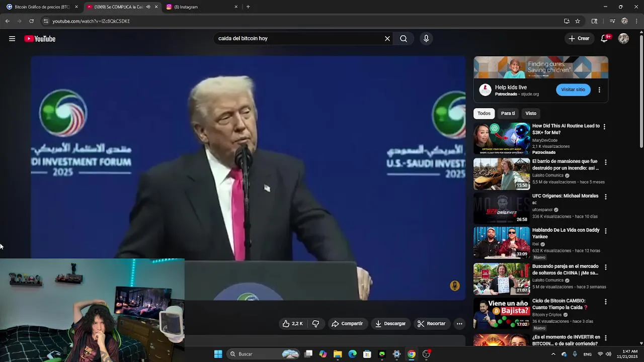Click the St. Jude ad banner image
Viewport: 644px width, 362px height.
(x=541, y=67)
